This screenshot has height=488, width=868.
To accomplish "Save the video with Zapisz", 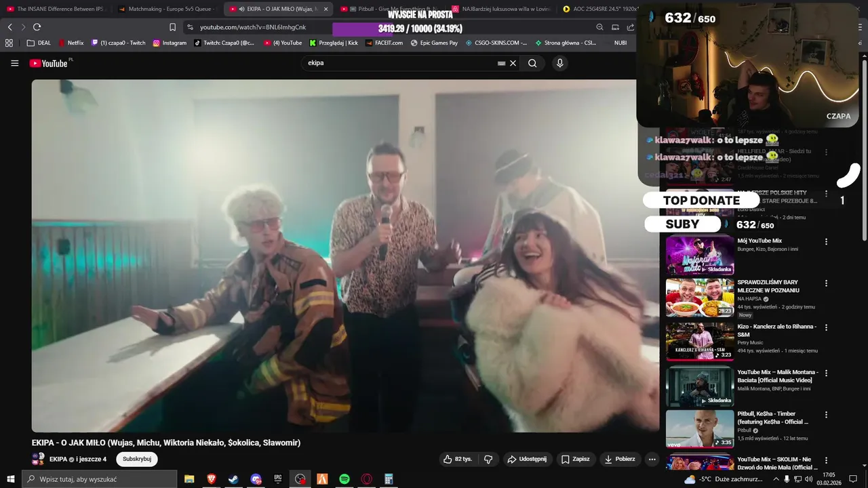I will pos(576,459).
